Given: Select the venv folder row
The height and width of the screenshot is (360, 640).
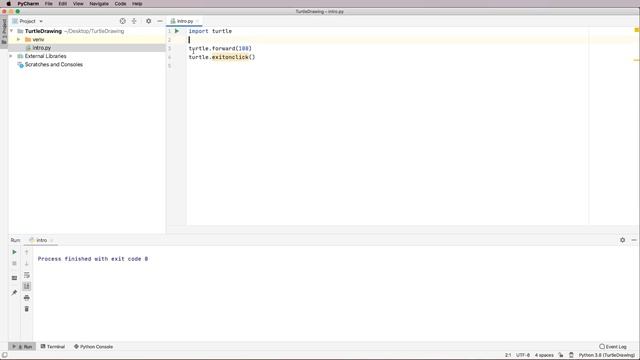Looking at the screenshot, I should (x=87, y=40).
